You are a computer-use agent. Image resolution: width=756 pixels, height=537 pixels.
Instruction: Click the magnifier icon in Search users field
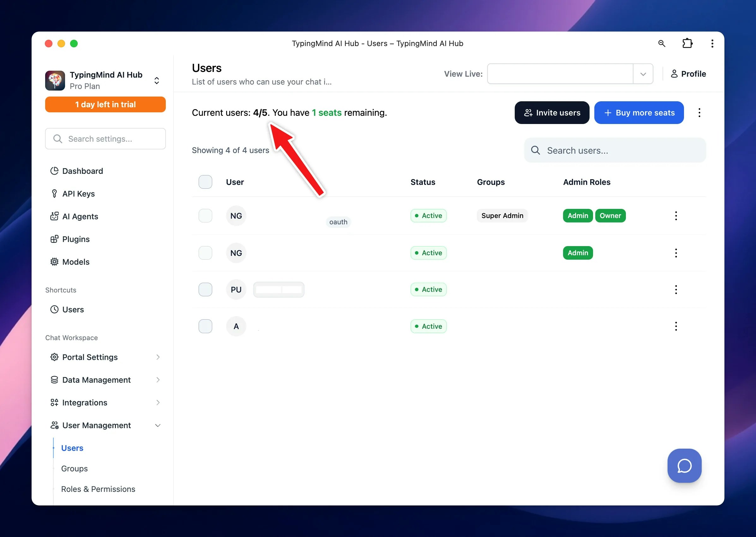[x=535, y=150]
